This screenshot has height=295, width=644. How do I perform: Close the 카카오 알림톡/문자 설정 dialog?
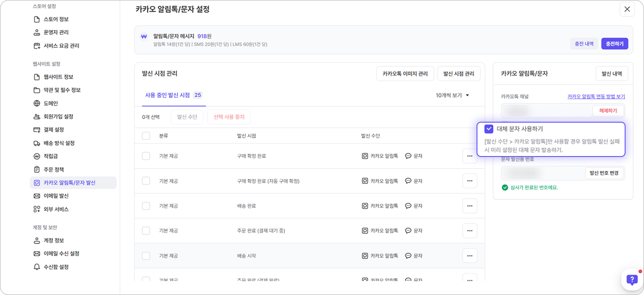[627, 9]
